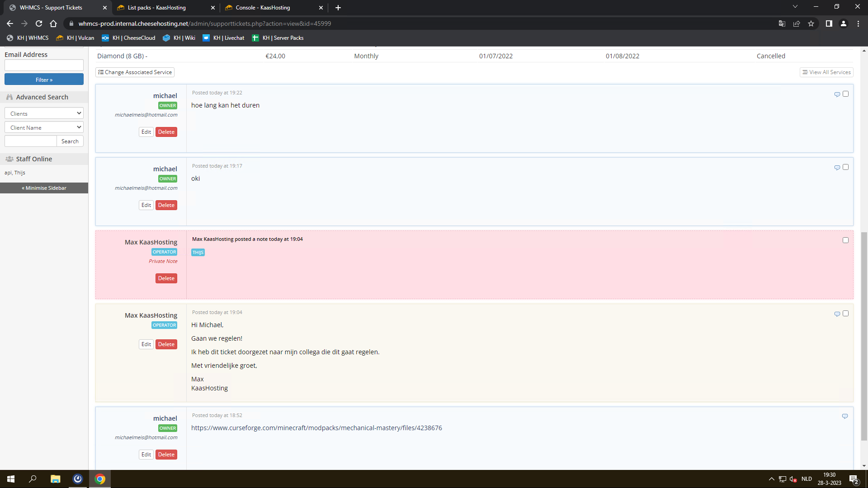Open KH | Server Packs bookmark
Image resolution: width=868 pixels, height=488 pixels.
(278, 38)
